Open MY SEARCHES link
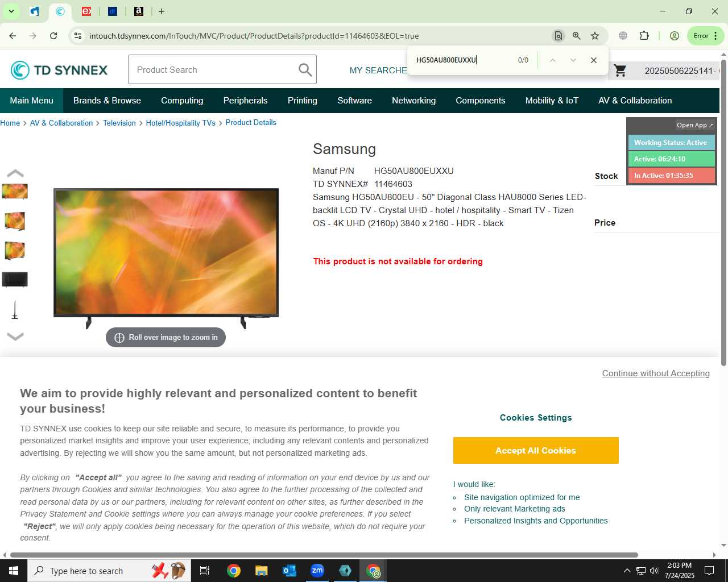The image size is (728, 582). (x=378, y=70)
